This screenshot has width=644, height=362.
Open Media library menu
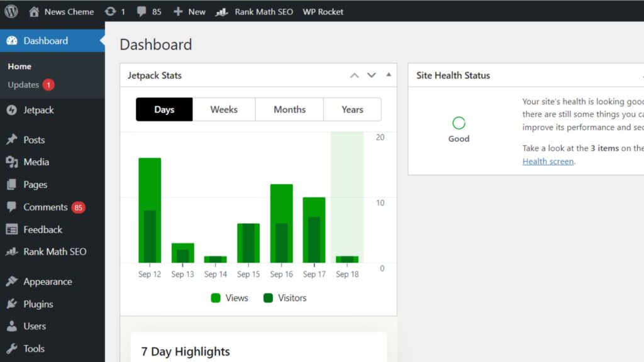coord(36,162)
